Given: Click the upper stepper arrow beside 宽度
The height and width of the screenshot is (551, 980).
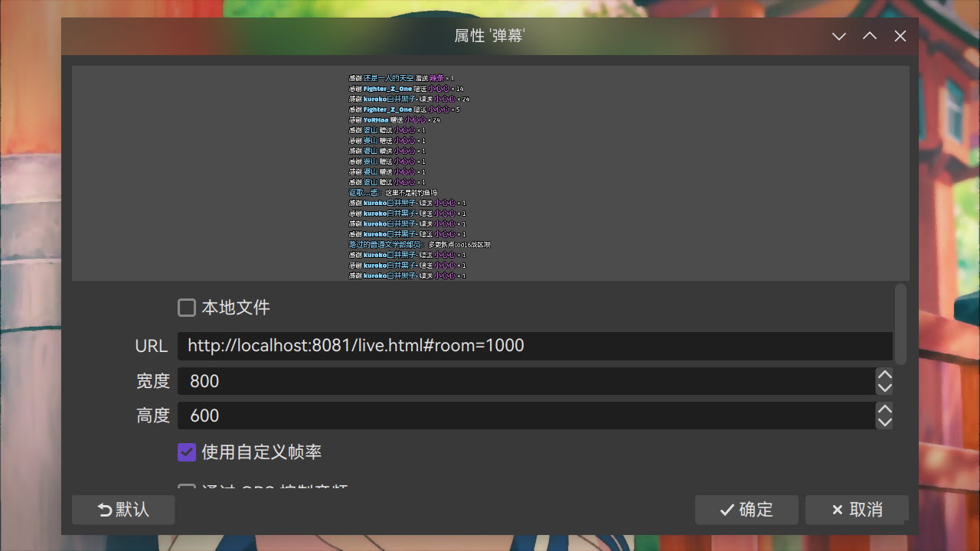Looking at the screenshot, I should click(884, 374).
